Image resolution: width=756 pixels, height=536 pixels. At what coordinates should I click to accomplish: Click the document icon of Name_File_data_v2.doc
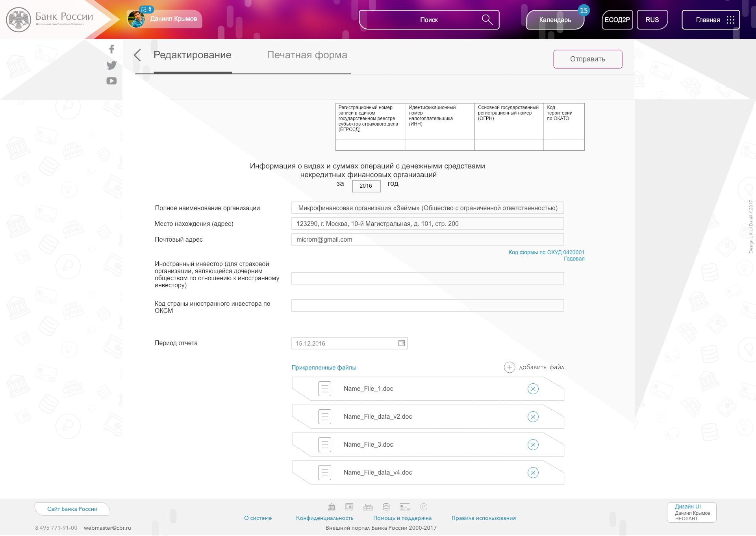click(325, 417)
